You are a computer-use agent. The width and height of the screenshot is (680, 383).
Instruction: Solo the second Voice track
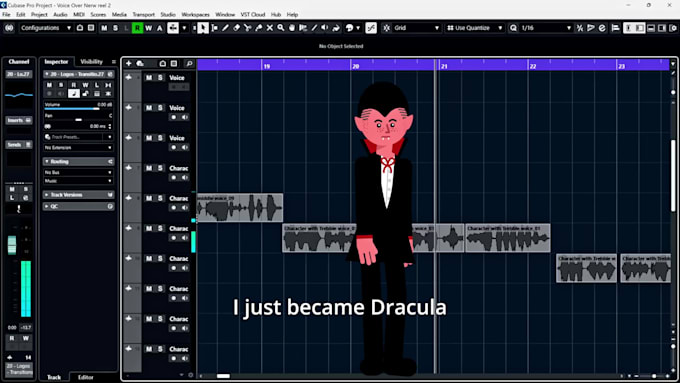160,108
